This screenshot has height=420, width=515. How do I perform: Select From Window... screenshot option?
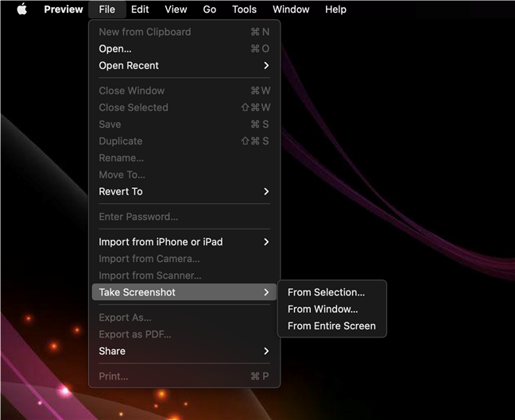point(332,309)
